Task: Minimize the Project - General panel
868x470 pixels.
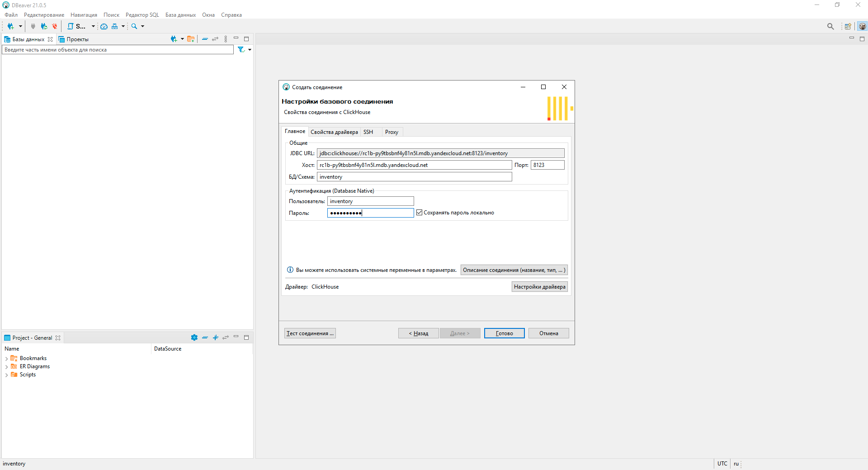Action: coord(236,337)
